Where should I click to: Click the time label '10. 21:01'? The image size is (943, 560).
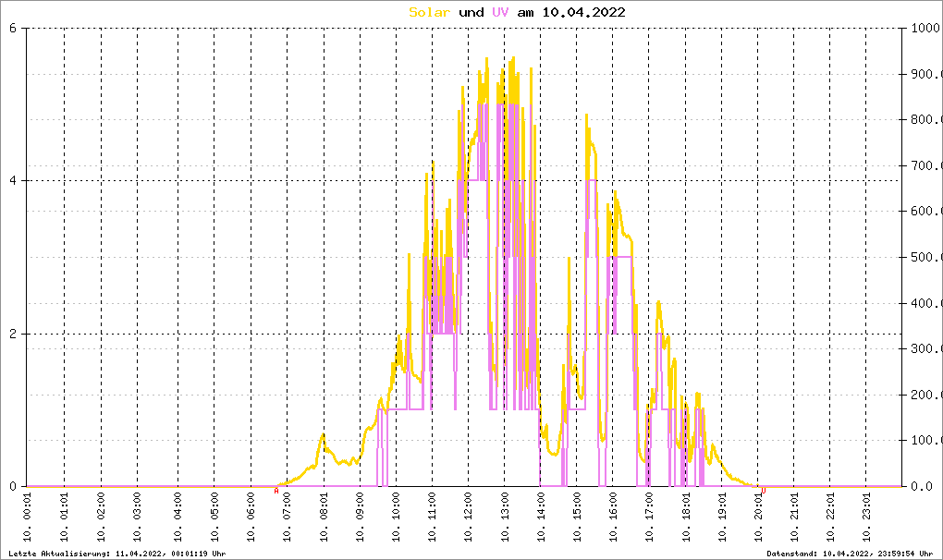tap(794, 517)
